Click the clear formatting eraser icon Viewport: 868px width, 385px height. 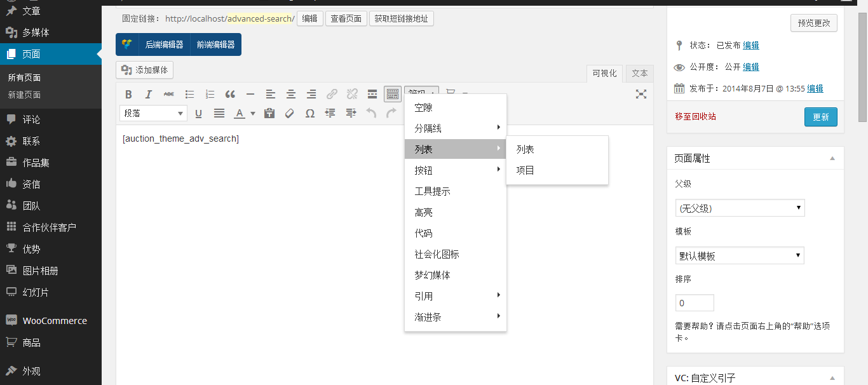[x=290, y=114]
